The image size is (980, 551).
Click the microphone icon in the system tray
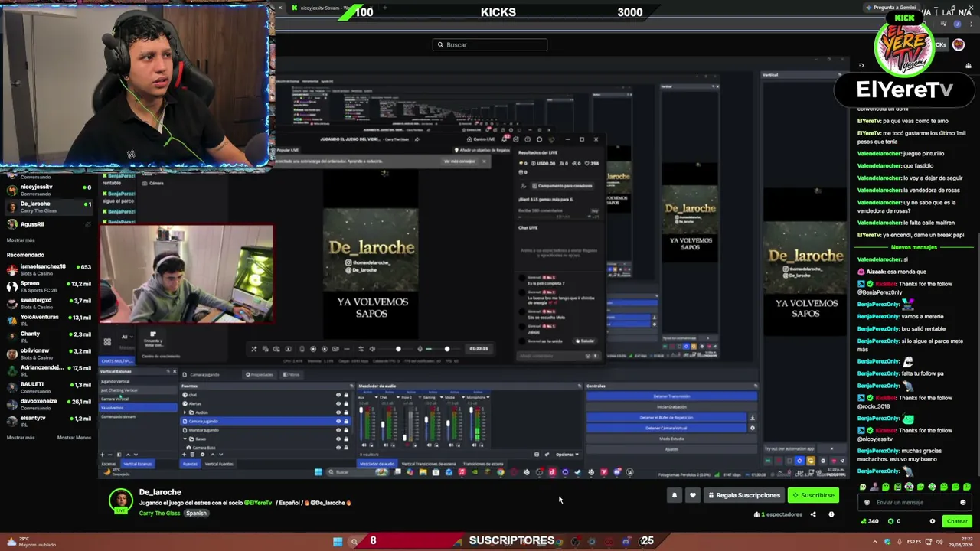898,542
